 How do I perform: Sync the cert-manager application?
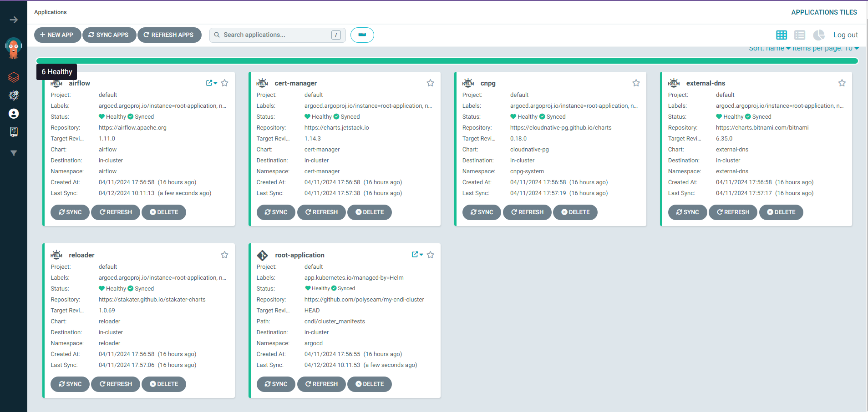click(276, 212)
